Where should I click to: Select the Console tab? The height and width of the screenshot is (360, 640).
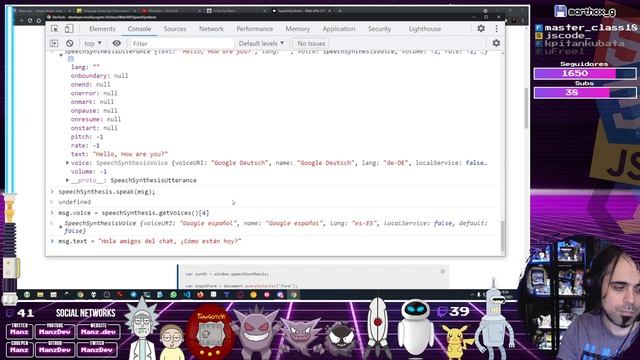[x=139, y=29]
